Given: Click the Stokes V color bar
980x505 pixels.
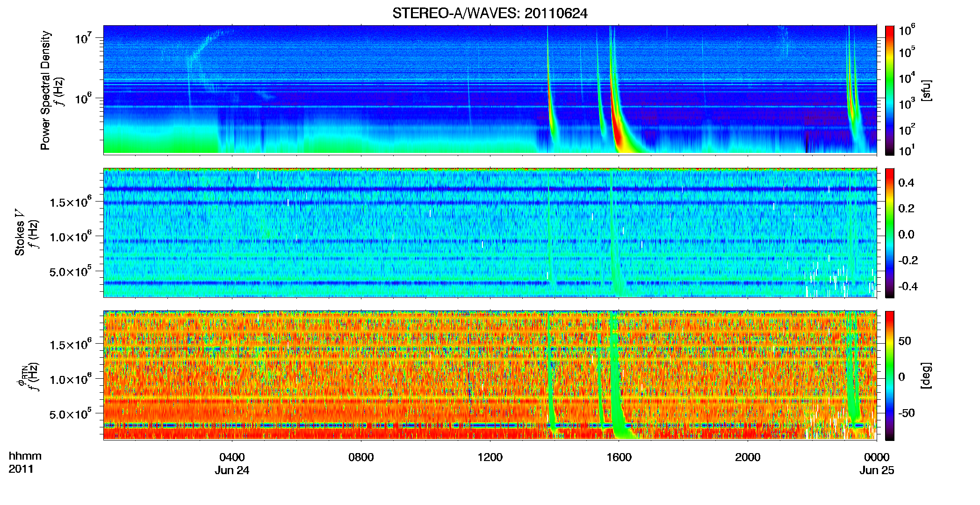Looking at the screenshot, I should pos(890,233).
